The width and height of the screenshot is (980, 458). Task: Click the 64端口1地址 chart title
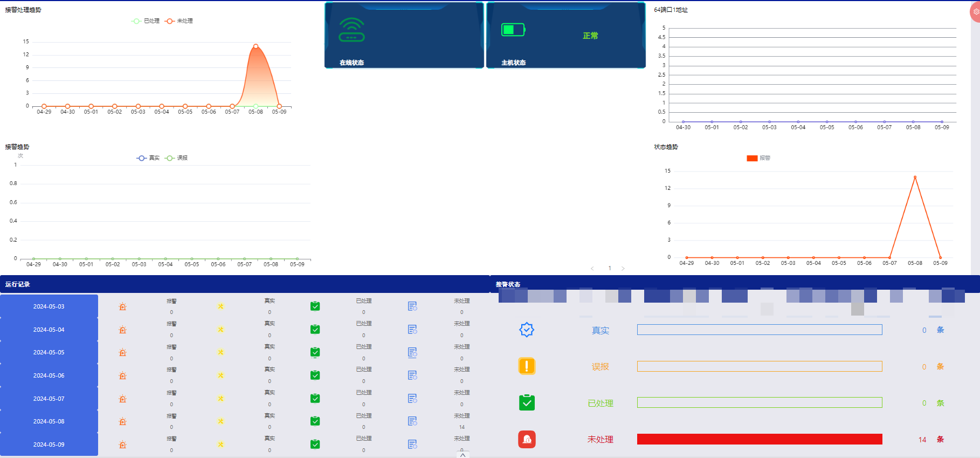[671, 10]
